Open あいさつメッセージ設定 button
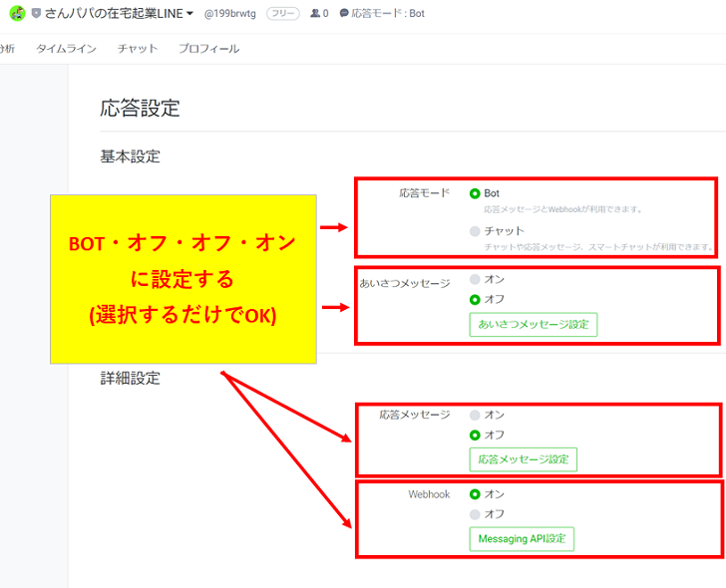 [534, 325]
